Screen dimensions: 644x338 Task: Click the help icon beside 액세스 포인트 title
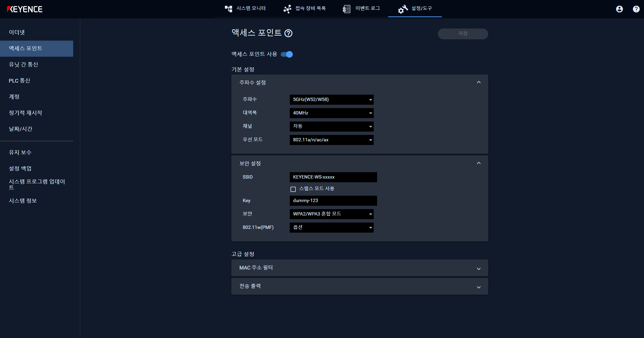click(x=288, y=34)
